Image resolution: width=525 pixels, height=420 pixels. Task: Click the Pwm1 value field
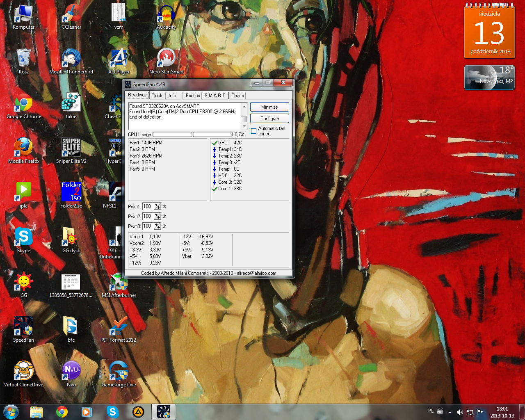point(148,207)
